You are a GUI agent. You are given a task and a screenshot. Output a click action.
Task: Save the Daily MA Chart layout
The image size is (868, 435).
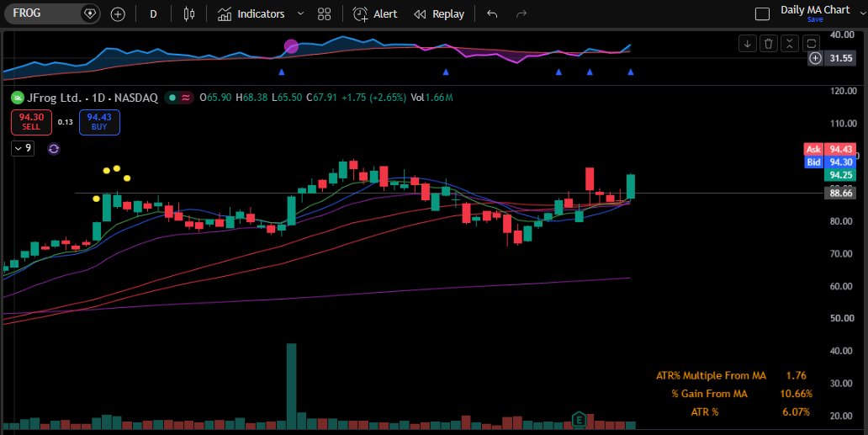(x=815, y=19)
